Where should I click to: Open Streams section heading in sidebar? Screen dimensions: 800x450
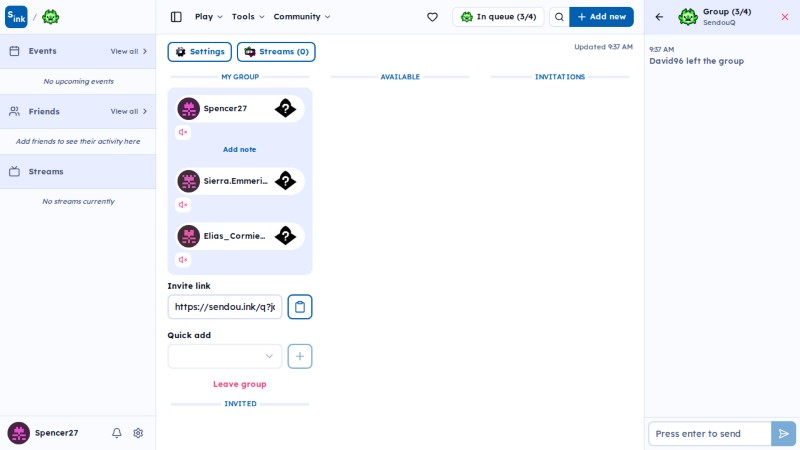46,171
